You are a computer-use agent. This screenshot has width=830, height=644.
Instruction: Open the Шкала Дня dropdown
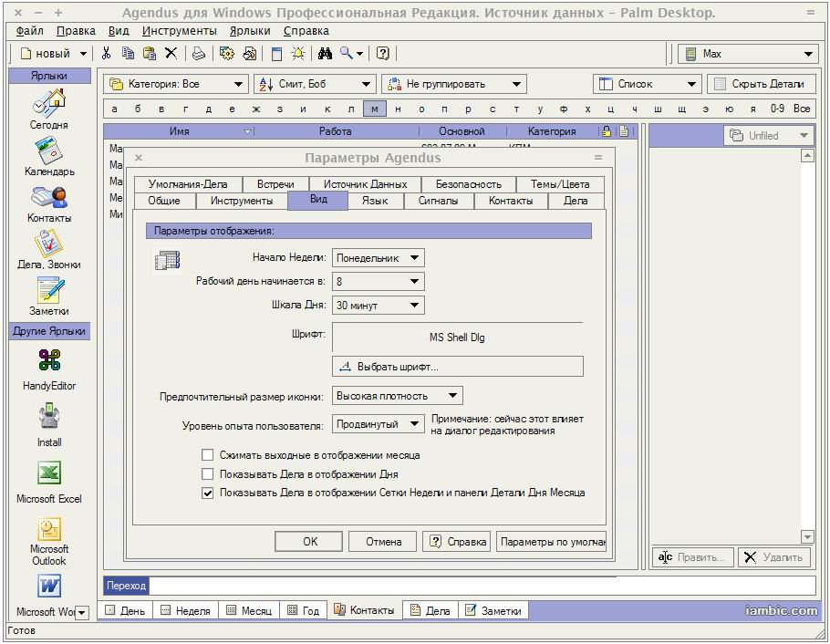coord(378,305)
